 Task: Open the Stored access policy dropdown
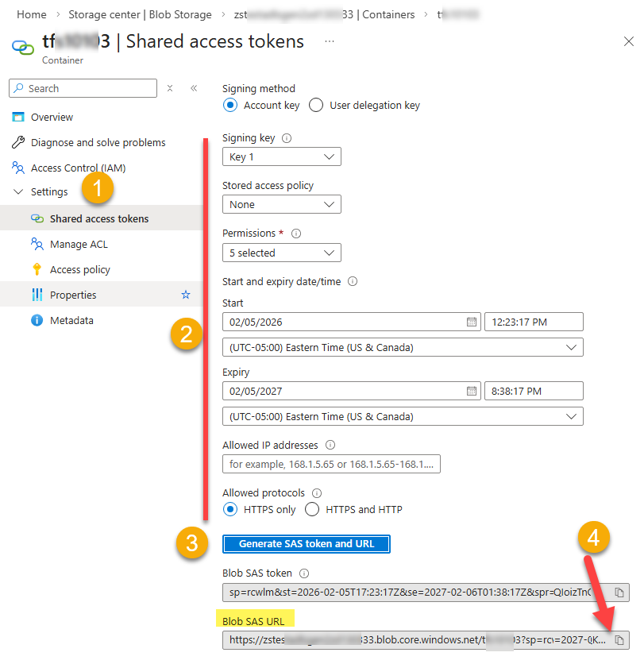pos(281,204)
